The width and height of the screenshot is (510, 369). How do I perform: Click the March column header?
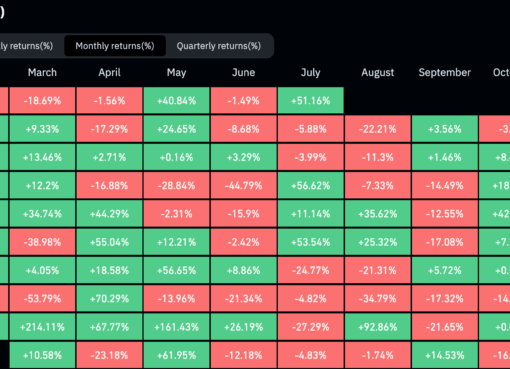click(42, 72)
